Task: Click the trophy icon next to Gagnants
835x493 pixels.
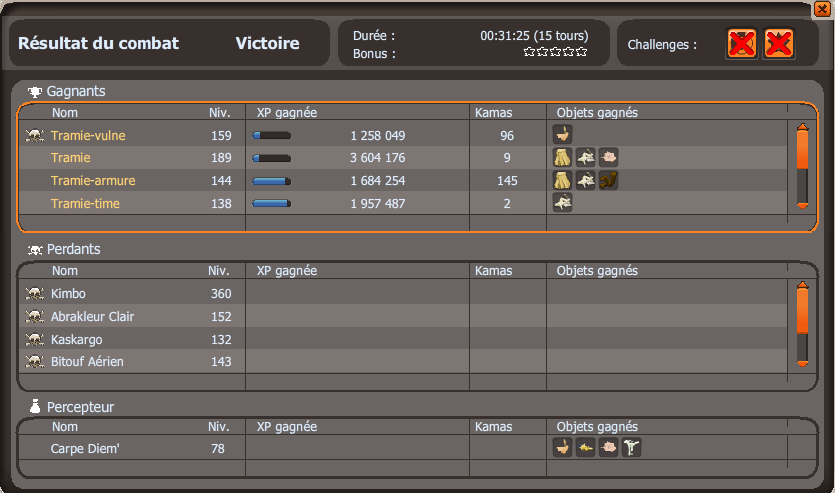Action: pyautogui.click(x=35, y=92)
